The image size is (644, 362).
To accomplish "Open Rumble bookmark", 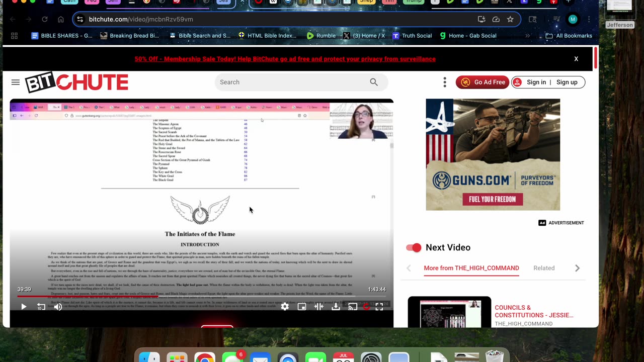I will pos(321,36).
